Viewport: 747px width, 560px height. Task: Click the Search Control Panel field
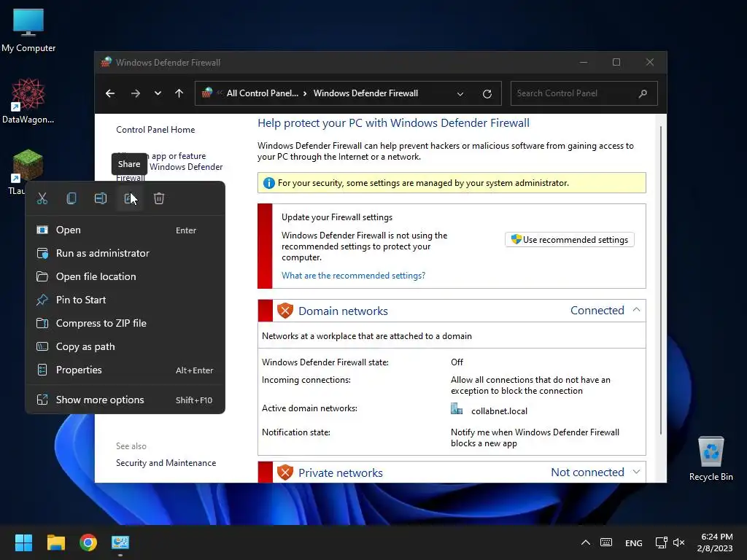584,93
